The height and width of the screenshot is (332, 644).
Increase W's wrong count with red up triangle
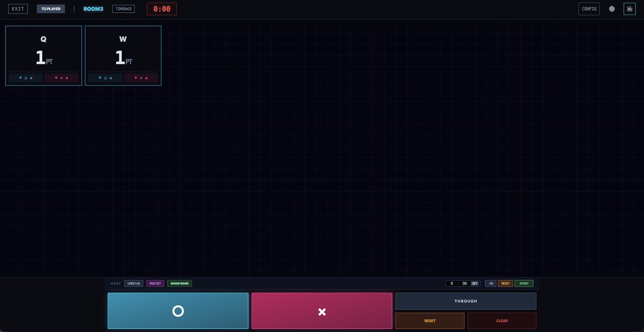click(146, 78)
